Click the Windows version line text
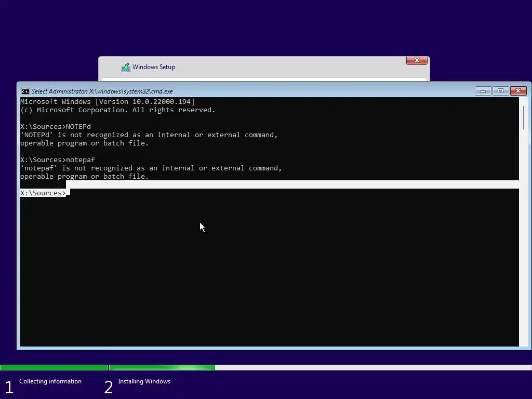The height and width of the screenshot is (399, 532). (x=108, y=101)
